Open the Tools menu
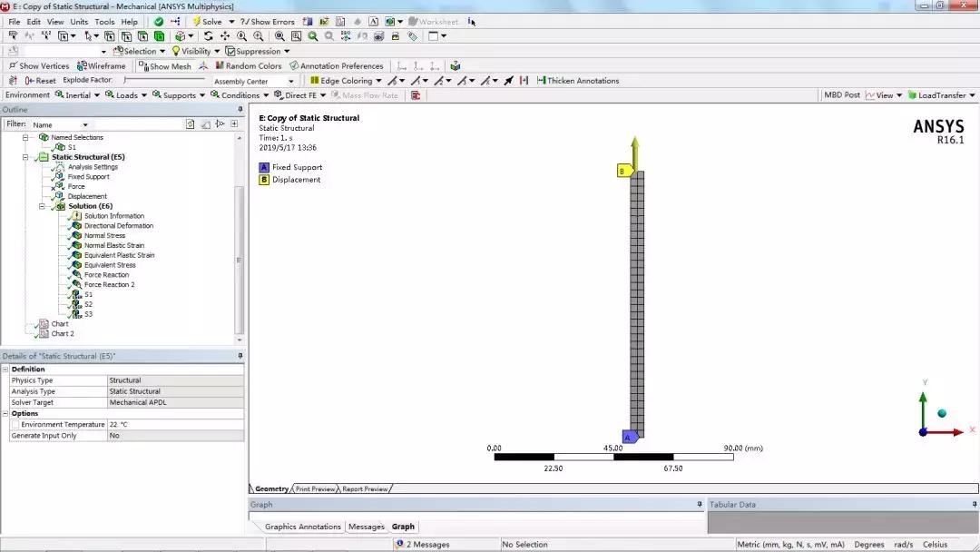 click(x=104, y=21)
